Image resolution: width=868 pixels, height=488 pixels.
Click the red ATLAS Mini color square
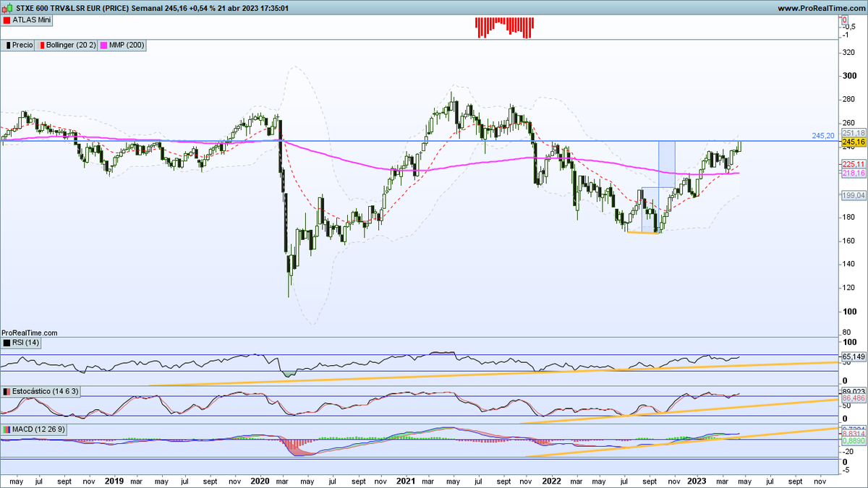[7, 20]
